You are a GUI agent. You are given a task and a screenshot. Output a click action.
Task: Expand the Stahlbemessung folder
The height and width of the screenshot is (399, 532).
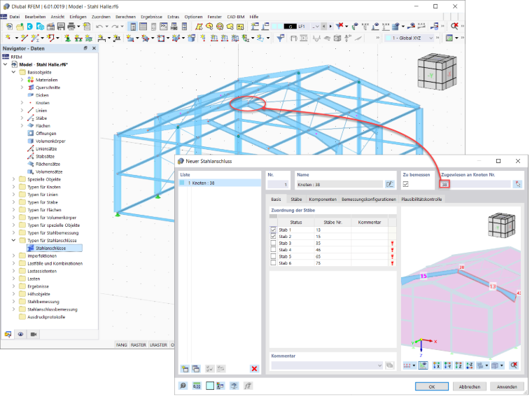pos(13,302)
